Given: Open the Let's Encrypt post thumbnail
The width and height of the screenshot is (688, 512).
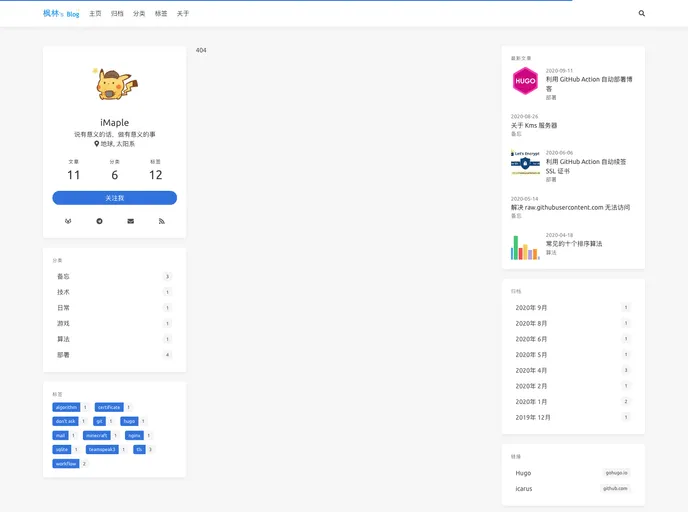Looking at the screenshot, I should (x=525, y=163).
